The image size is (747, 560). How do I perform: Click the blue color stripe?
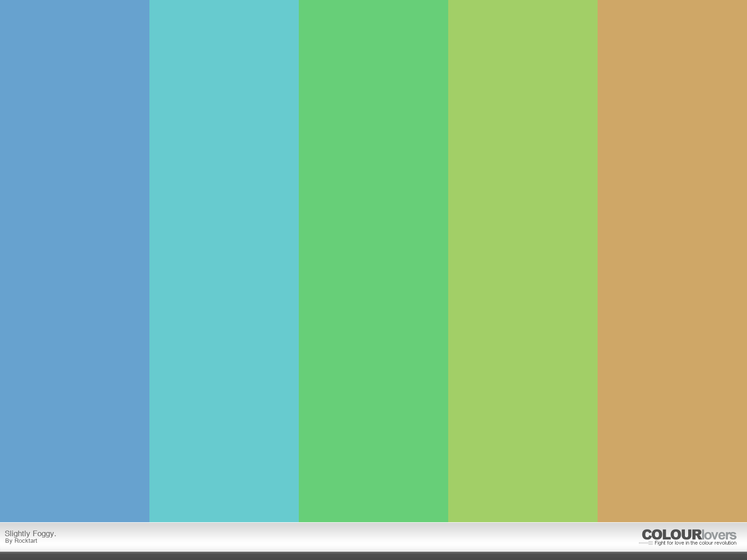pos(75,261)
